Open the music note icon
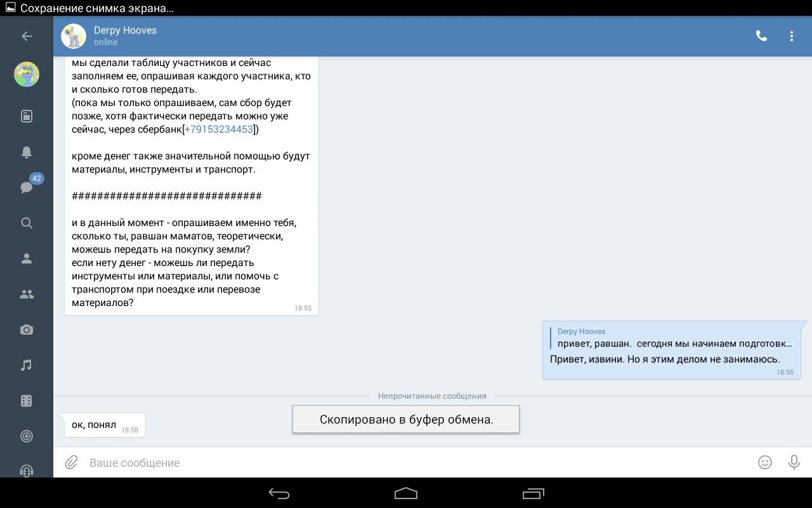812x508 pixels. point(27,365)
